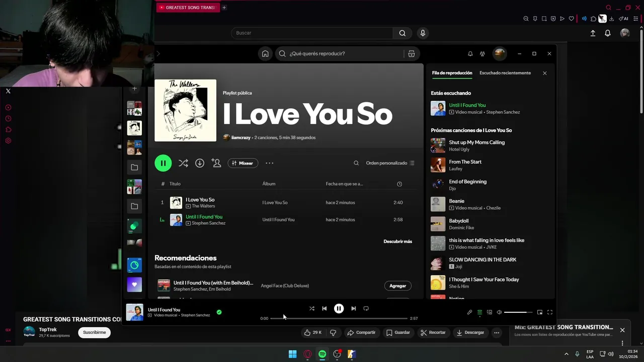Image resolution: width=644 pixels, height=362 pixels.
Task: Open Spotify miniplayer
Action: (540, 312)
